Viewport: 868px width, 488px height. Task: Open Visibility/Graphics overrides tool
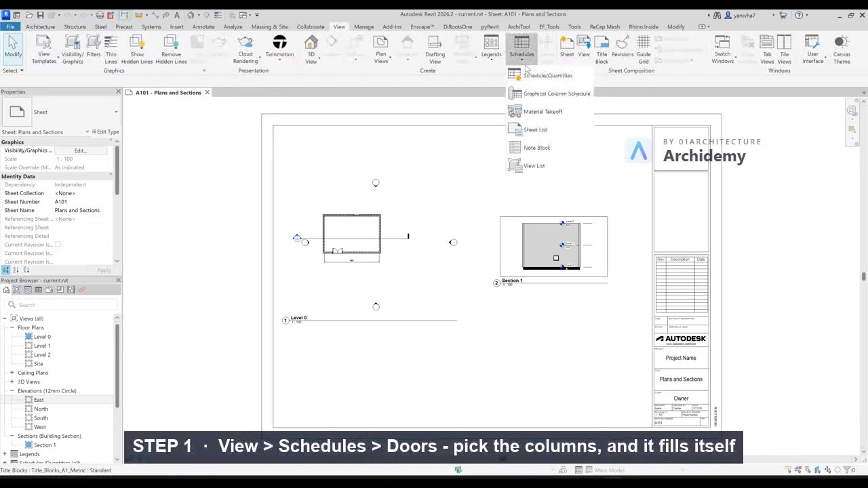pos(73,49)
